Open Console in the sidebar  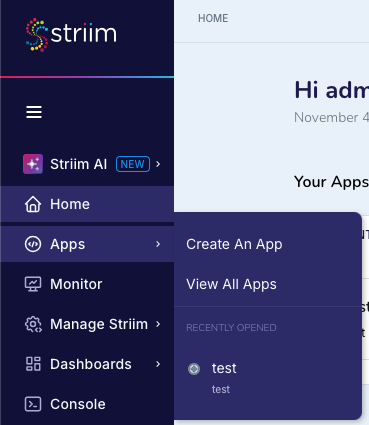click(x=87, y=404)
